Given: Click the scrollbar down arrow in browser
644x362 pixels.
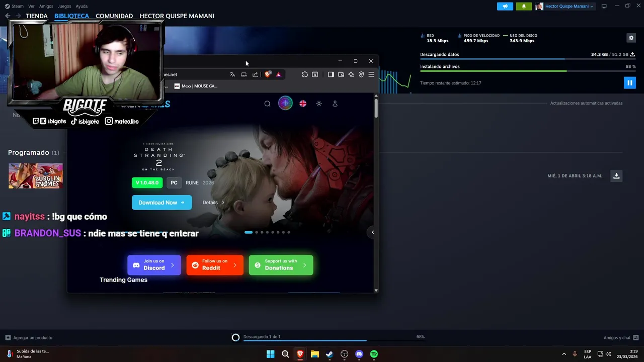Looking at the screenshot, I should tap(376, 291).
